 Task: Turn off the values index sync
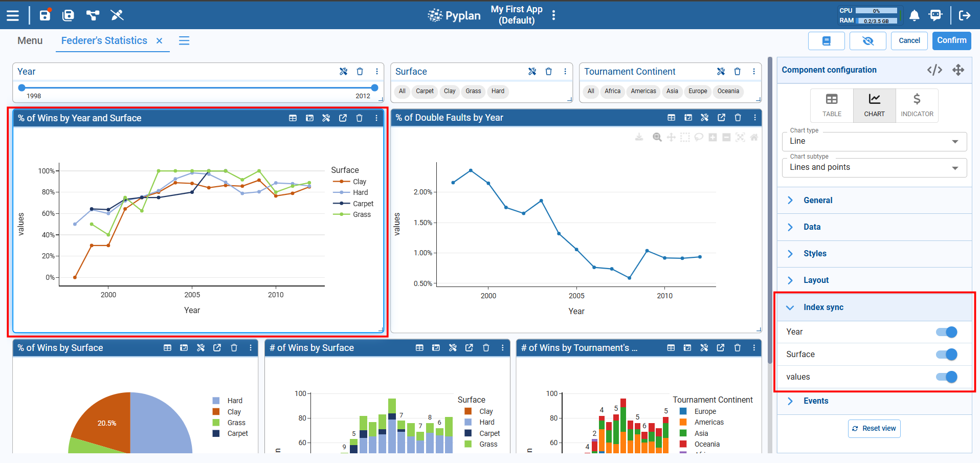click(946, 377)
